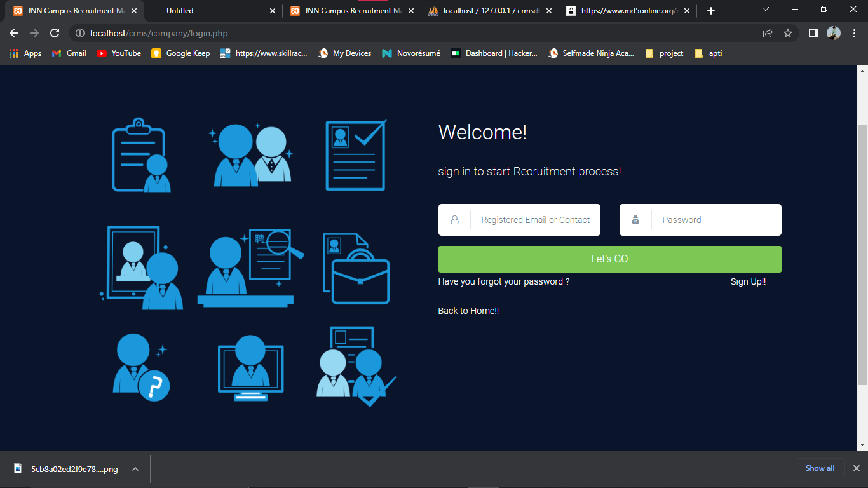Screen dimensions: 868x488
Task: Click the Sign Up link
Action: pyautogui.click(x=747, y=281)
